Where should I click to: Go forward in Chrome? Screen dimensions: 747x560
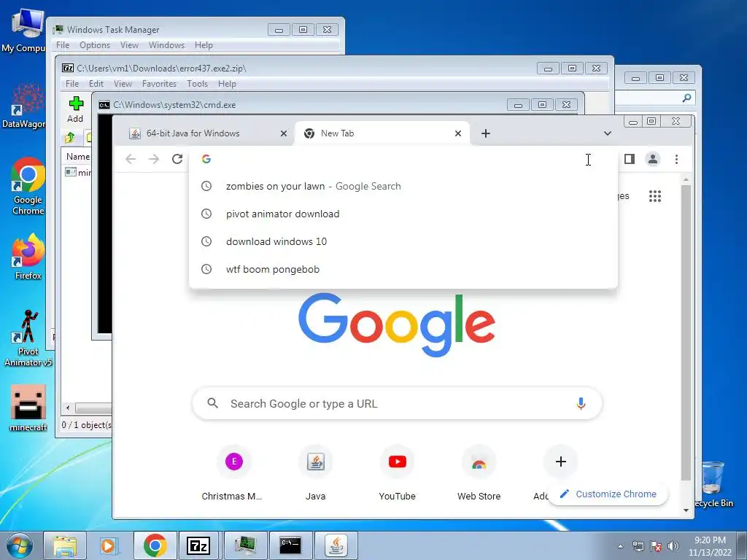click(153, 159)
